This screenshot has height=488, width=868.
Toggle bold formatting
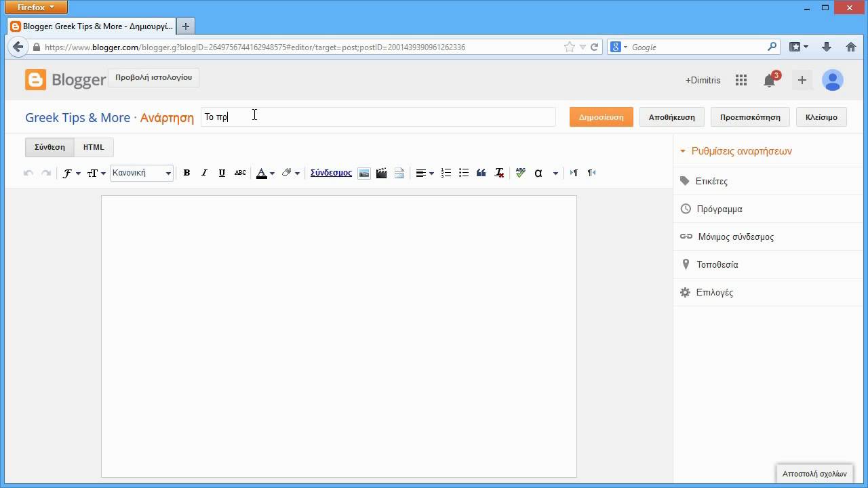click(186, 173)
